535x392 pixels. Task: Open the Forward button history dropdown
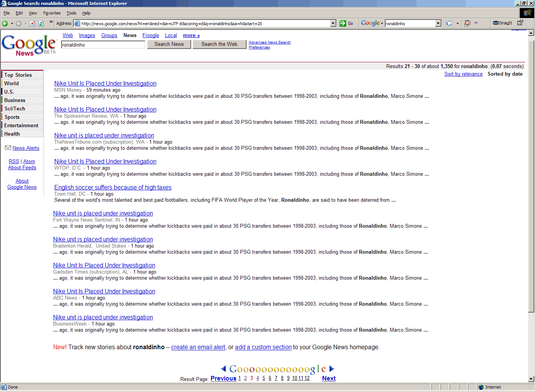coord(26,23)
